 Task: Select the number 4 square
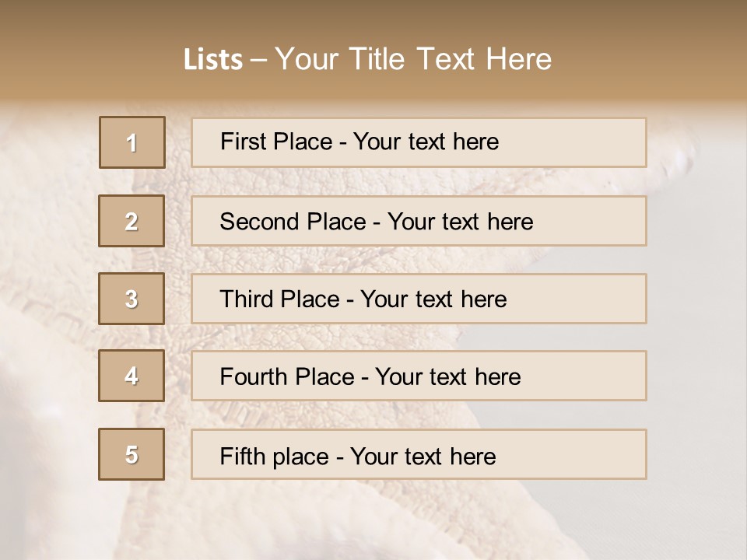pos(132,376)
